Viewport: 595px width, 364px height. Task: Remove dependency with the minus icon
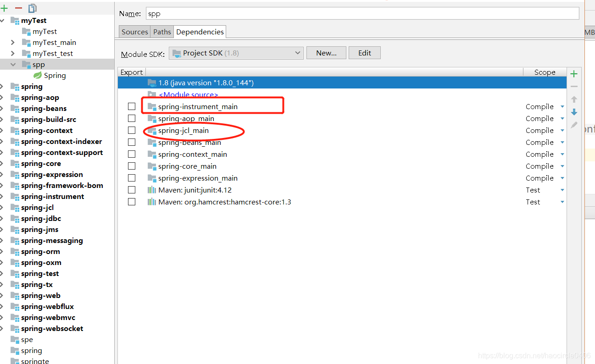click(574, 87)
